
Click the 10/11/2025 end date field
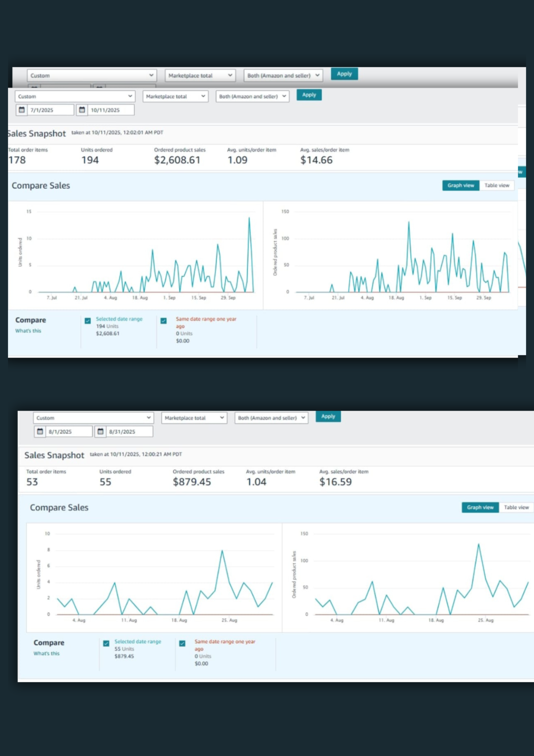tap(110, 110)
